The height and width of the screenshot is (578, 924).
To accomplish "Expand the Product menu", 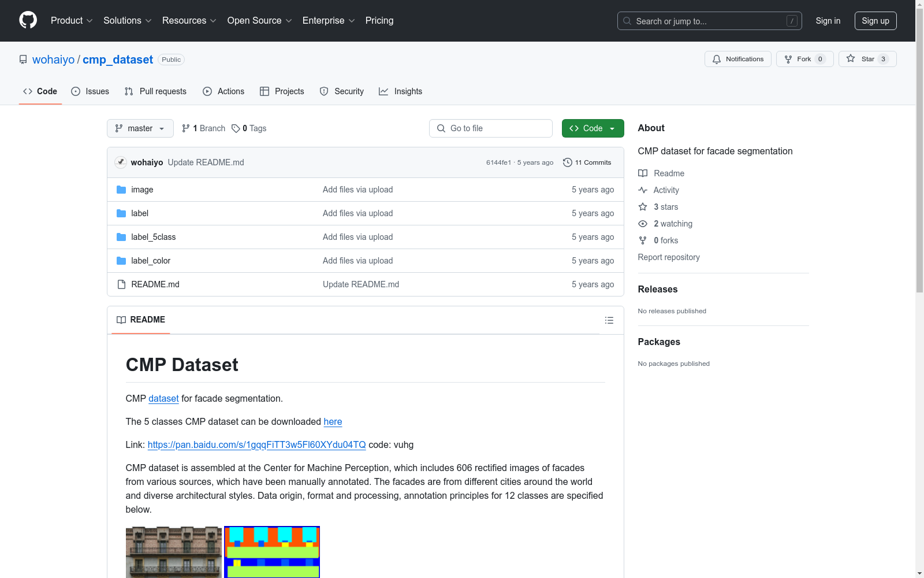I will pos(72,20).
